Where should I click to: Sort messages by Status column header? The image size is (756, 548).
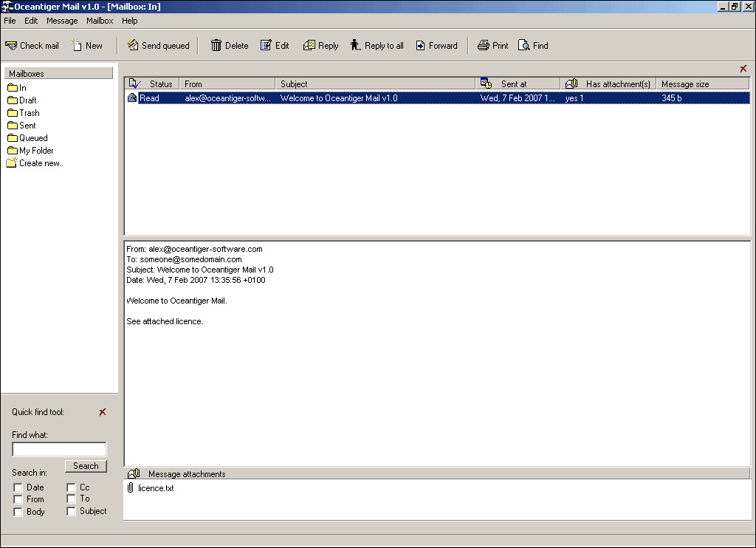[152, 84]
